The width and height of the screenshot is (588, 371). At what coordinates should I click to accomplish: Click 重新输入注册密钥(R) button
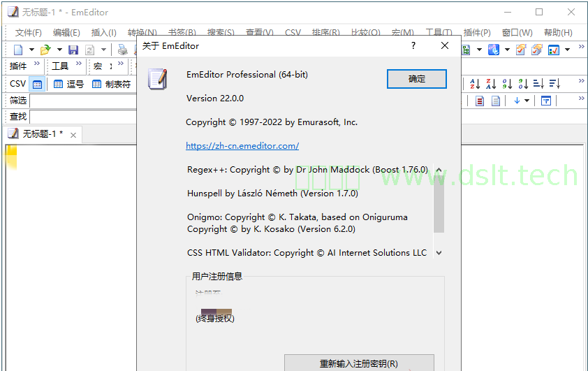click(359, 363)
